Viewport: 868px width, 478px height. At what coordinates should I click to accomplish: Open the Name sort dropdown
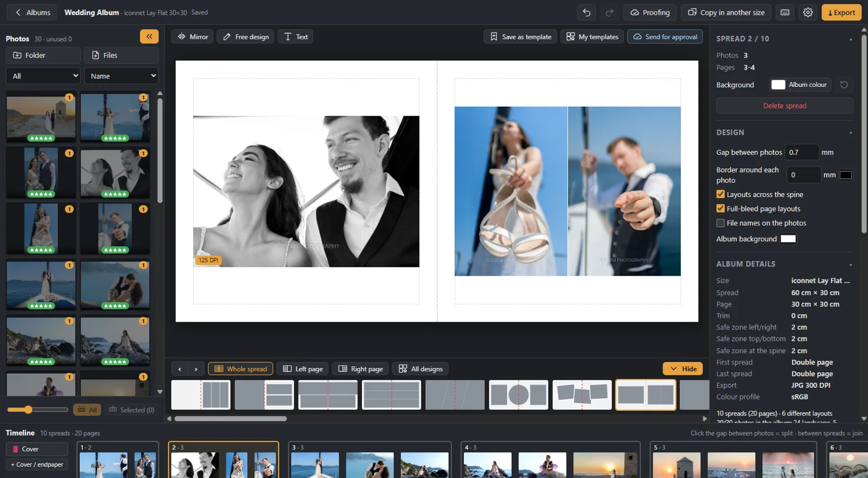pos(122,76)
